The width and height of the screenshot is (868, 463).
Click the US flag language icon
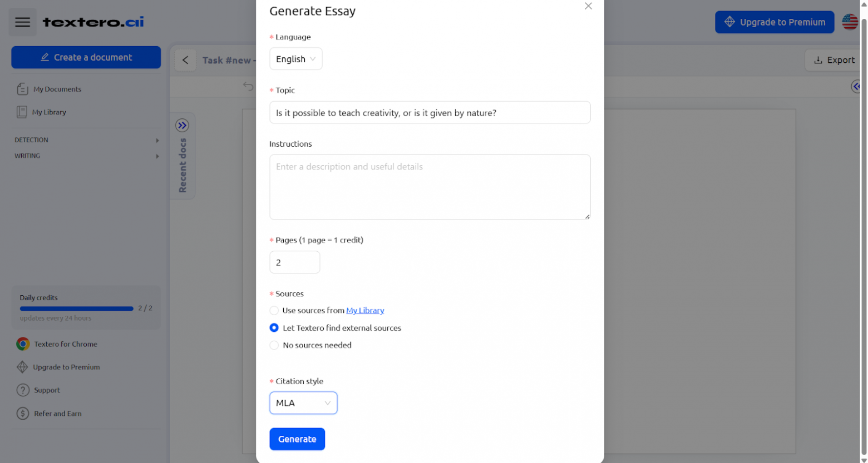point(850,22)
